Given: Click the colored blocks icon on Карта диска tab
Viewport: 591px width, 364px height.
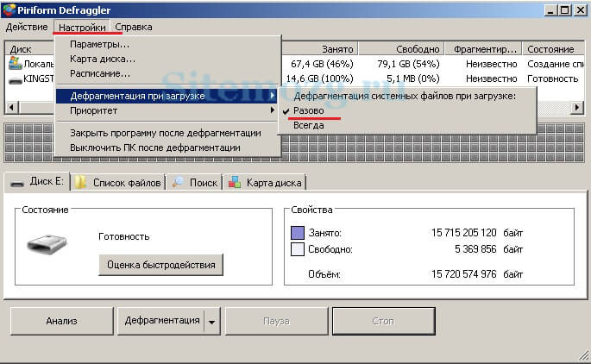Looking at the screenshot, I should point(235,182).
